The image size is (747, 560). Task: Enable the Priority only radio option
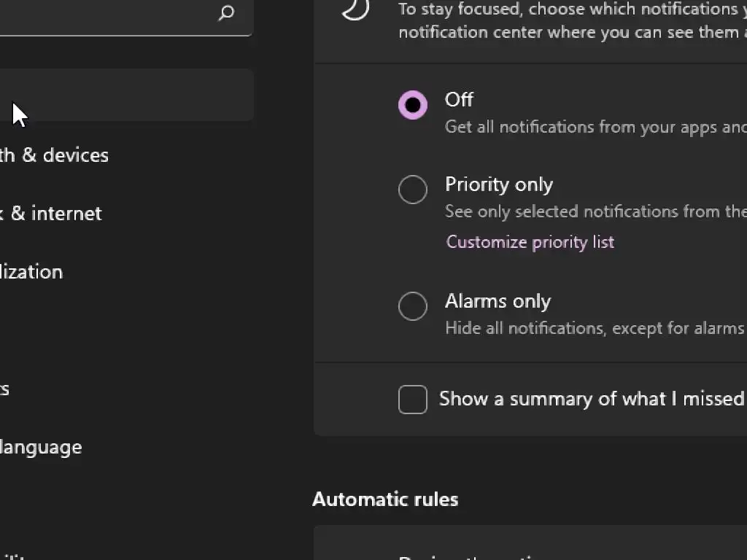click(x=413, y=190)
